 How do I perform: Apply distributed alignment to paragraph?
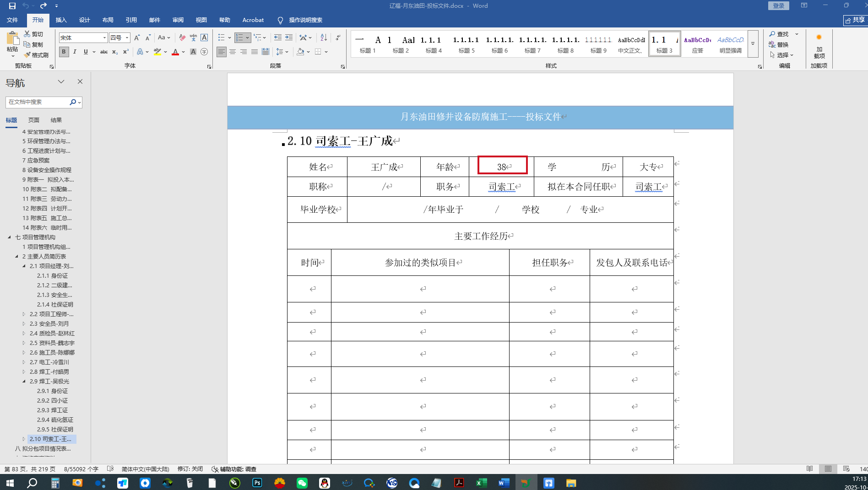click(266, 52)
